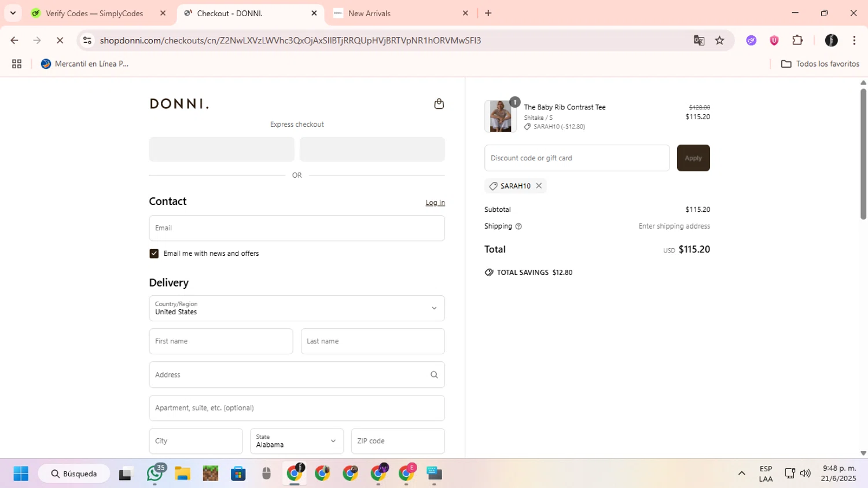The width and height of the screenshot is (868, 488).
Task: Open the apps grid in bookmarks bar
Action: coord(17,64)
